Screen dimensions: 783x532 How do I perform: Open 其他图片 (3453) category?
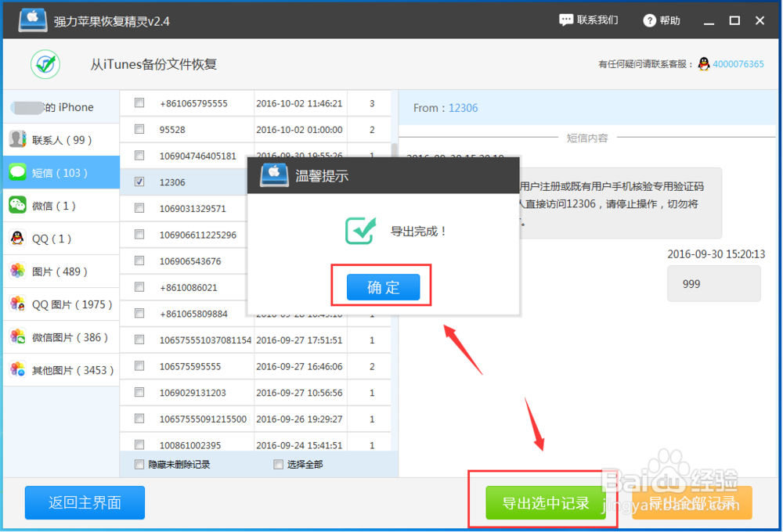(x=61, y=370)
